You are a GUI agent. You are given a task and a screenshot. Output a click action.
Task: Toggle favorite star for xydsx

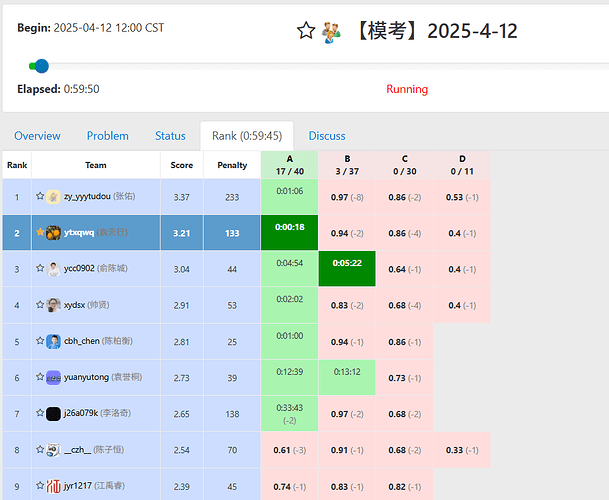tap(40, 304)
